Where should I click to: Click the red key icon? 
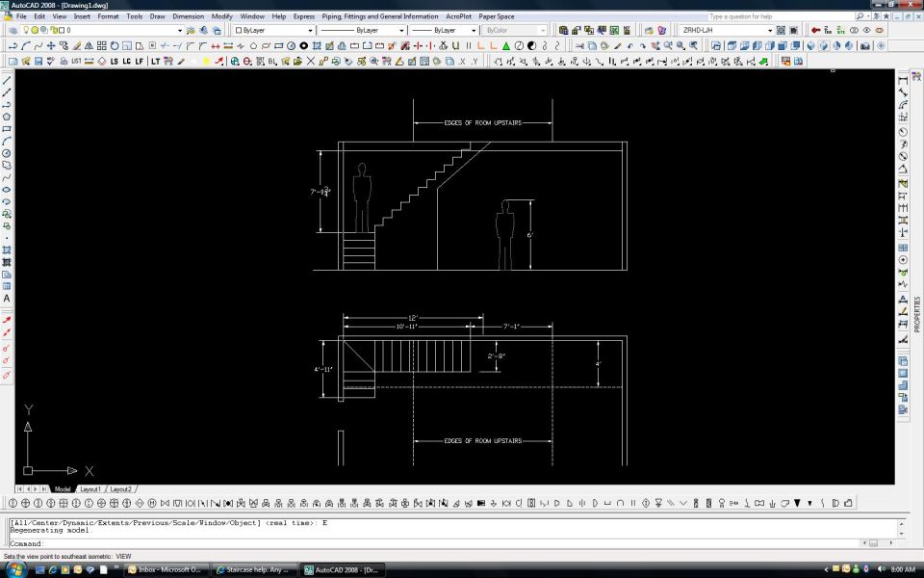[x=815, y=30]
